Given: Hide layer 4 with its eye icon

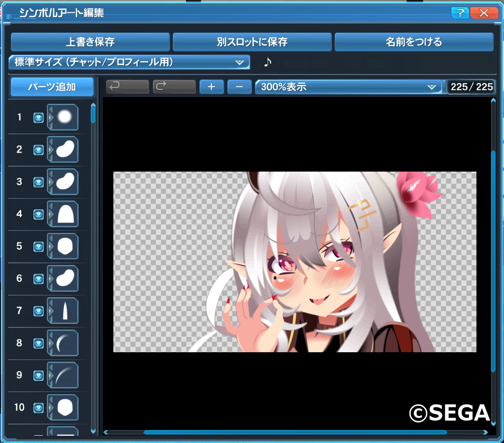Looking at the screenshot, I should click(x=38, y=215).
